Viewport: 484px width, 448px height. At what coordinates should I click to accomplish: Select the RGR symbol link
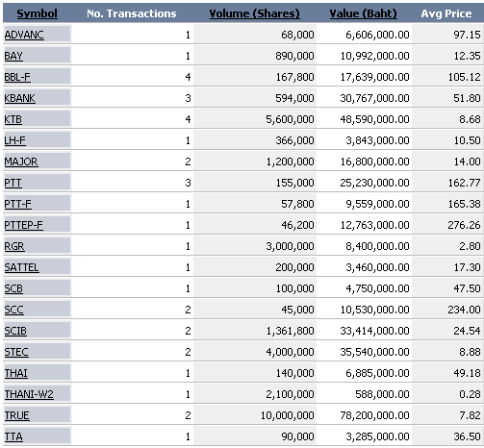point(14,246)
